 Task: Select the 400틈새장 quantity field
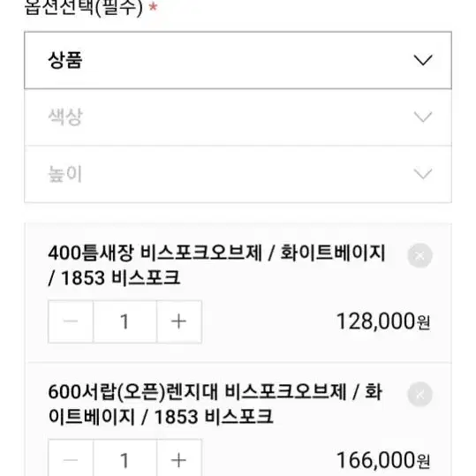tap(125, 321)
